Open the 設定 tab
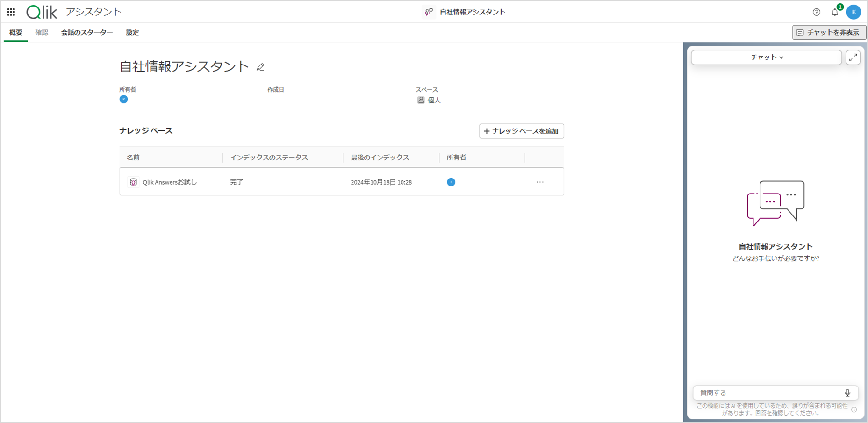Screen dimensions: 868x423 (132, 32)
